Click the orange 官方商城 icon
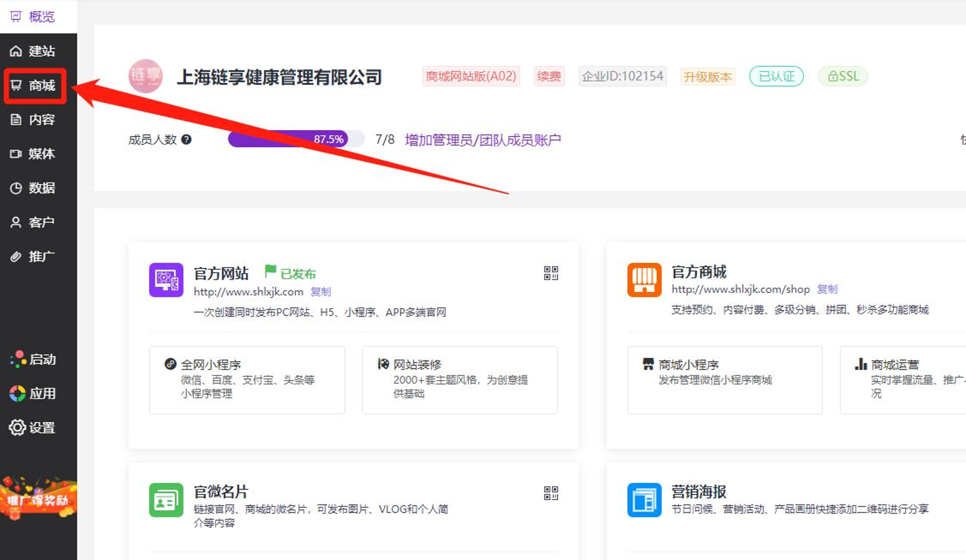The width and height of the screenshot is (966, 560). 645,279
